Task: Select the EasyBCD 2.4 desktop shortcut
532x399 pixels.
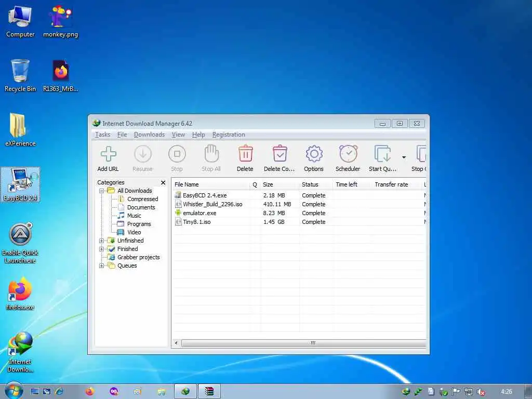Action: click(x=20, y=184)
